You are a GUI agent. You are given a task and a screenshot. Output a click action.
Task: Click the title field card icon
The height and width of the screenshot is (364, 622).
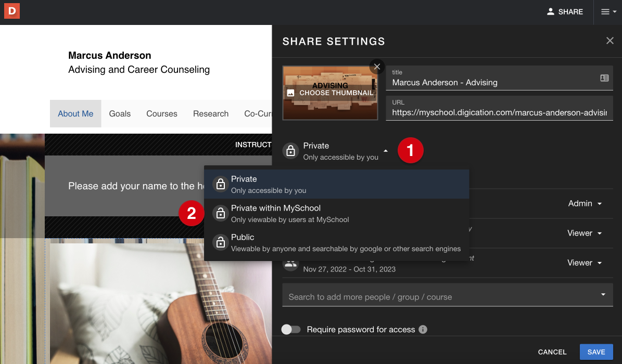click(604, 78)
